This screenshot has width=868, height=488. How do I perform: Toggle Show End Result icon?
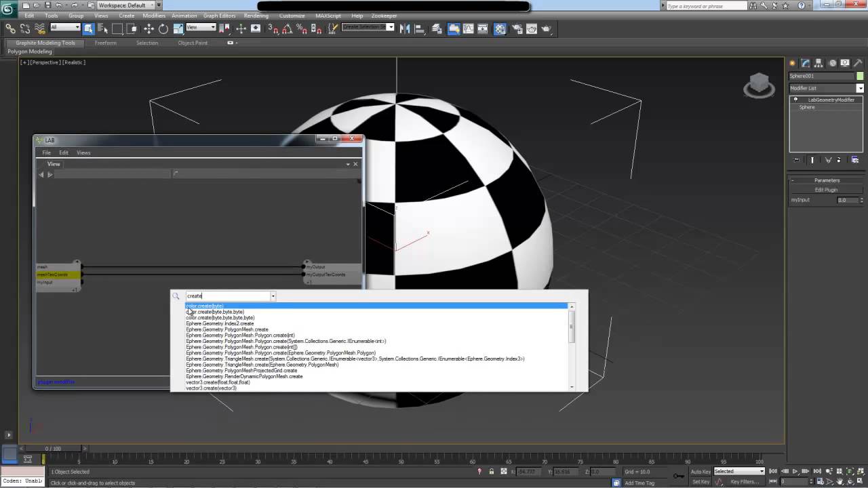pos(812,160)
